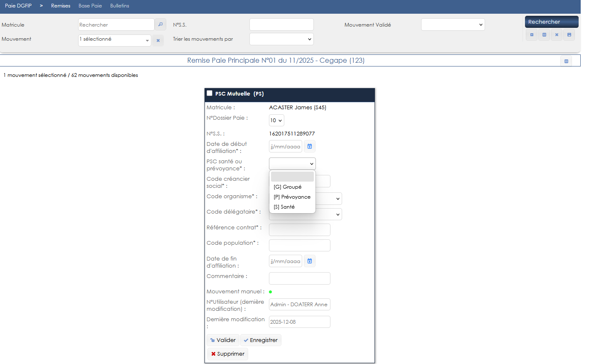The image size is (594, 364).
Task: Select [P] Prévoyance from the list
Action: pyautogui.click(x=292, y=197)
